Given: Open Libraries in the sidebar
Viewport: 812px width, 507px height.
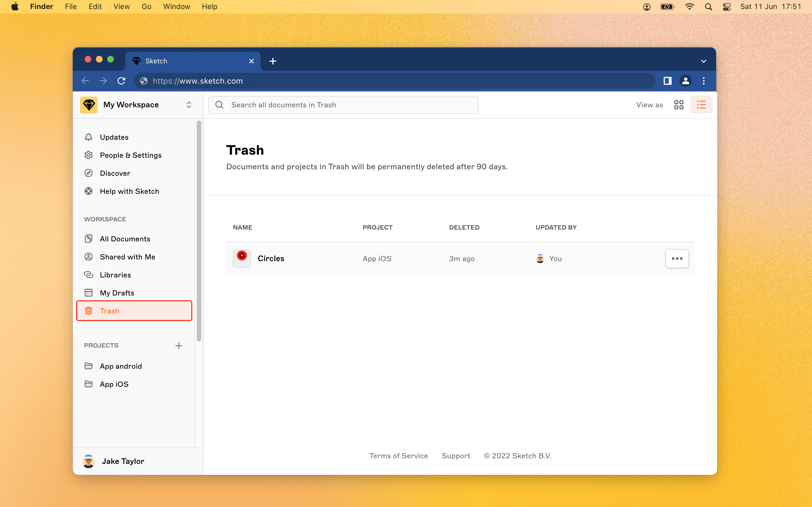Looking at the screenshot, I should [115, 275].
